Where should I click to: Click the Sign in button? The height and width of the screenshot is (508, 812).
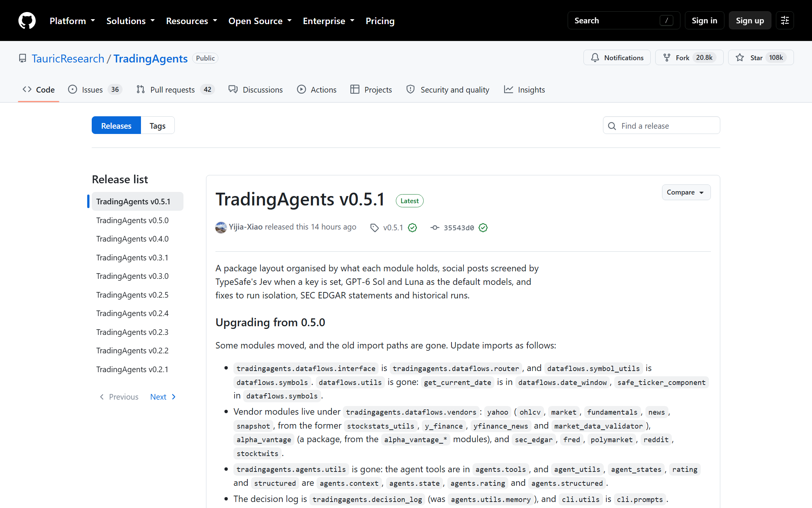coord(704,20)
